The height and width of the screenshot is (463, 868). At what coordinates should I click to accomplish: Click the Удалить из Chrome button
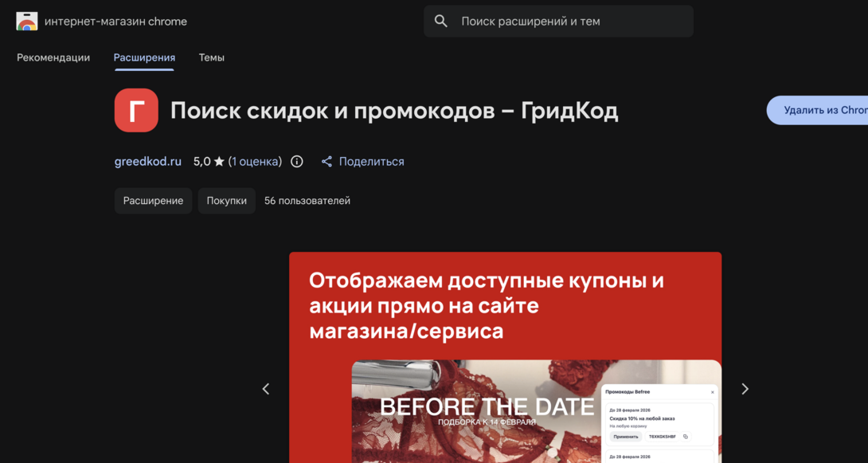(818, 110)
